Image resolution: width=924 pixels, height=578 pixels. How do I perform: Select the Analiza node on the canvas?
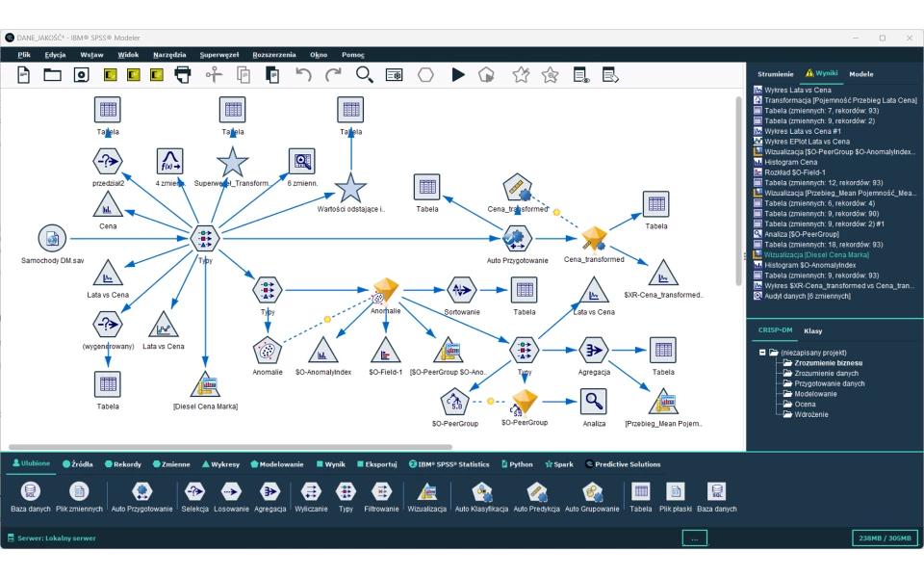594,402
